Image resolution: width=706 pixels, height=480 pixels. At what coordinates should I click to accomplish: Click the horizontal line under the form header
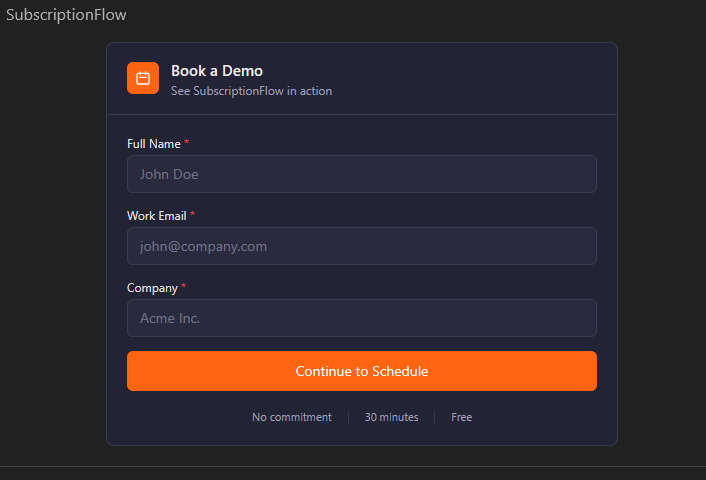pyautogui.click(x=361, y=114)
